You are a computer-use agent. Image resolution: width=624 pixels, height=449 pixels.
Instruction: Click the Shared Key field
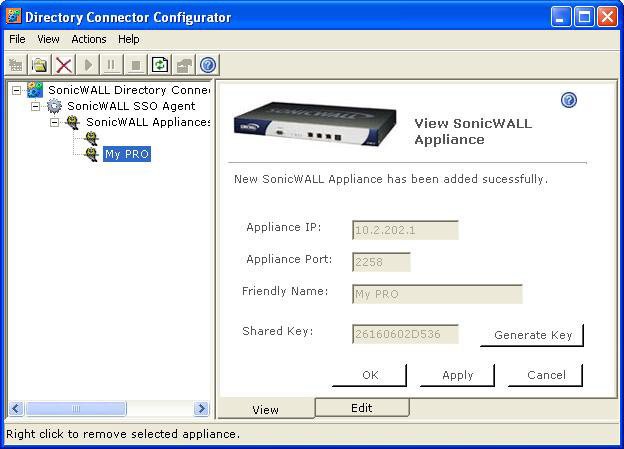click(x=405, y=334)
